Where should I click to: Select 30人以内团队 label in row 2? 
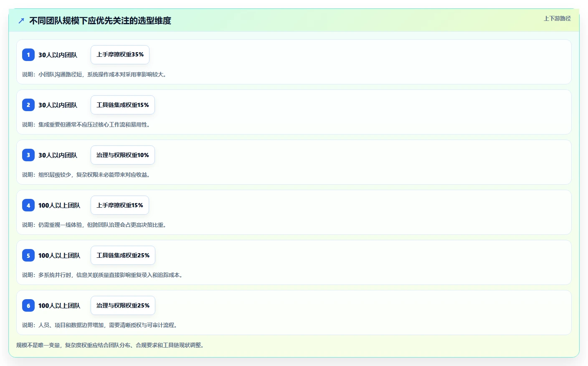[x=58, y=105]
